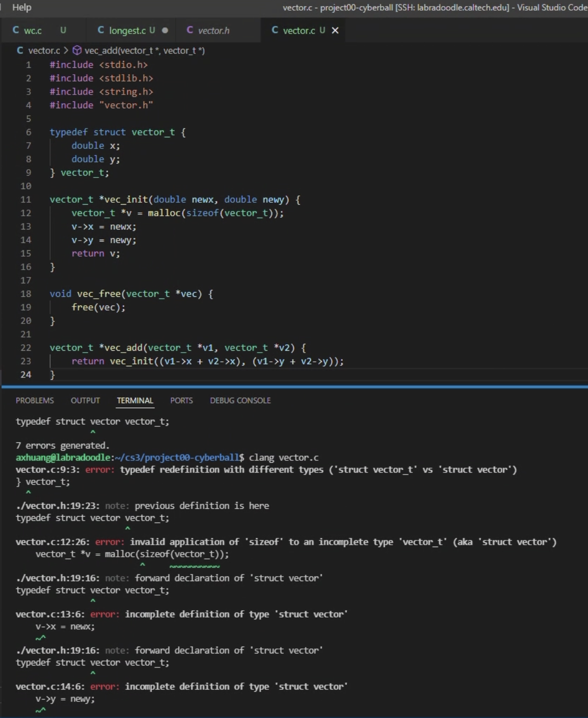Viewport: 588px width, 718px height.
Task: Open the vector.c breadcrumb file dropdown
Action: pos(44,51)
